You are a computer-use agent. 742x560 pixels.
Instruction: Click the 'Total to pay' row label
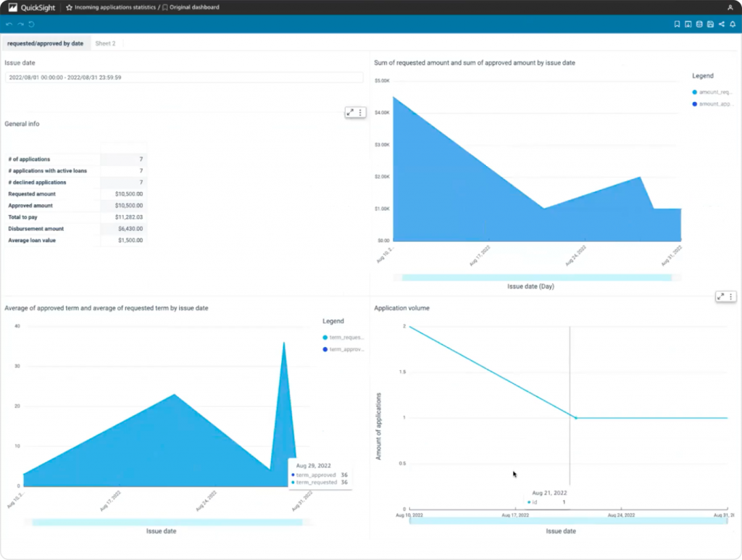coord(22,217)
